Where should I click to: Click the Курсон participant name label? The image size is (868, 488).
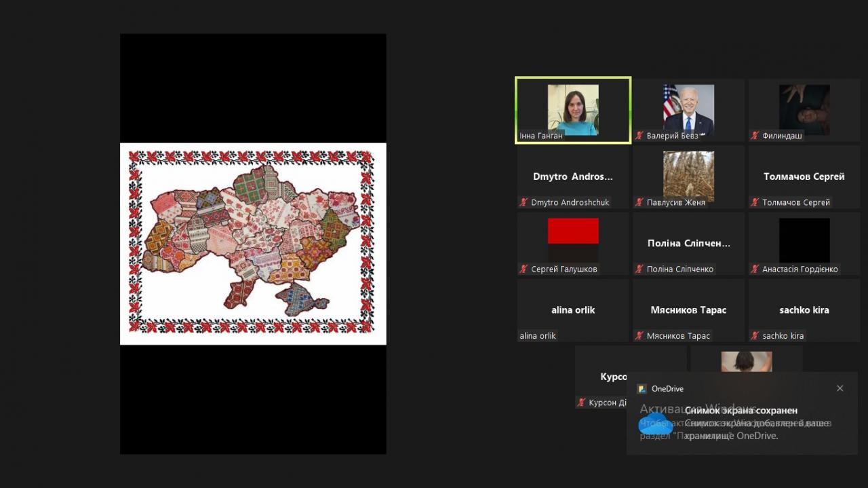tap(607, 402)
